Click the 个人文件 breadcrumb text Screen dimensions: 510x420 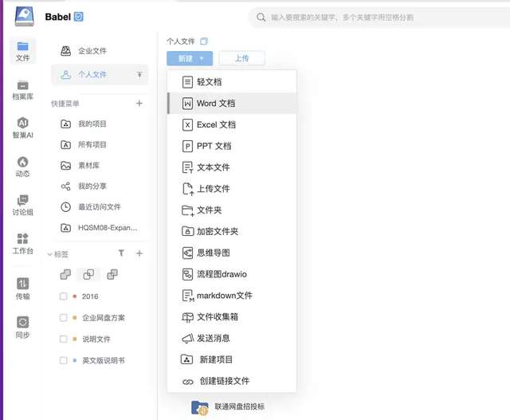tap(181, 41)
